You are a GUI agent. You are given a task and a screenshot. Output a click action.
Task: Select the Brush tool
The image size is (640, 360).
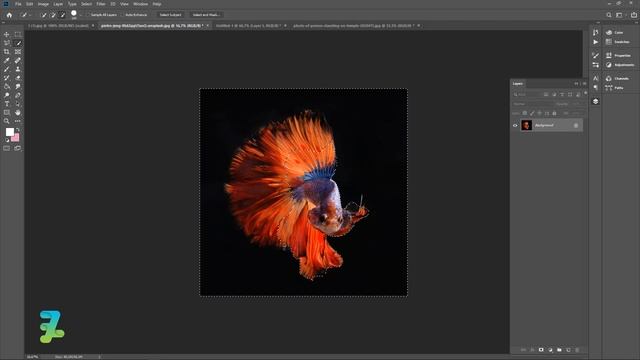pos(7,69)
